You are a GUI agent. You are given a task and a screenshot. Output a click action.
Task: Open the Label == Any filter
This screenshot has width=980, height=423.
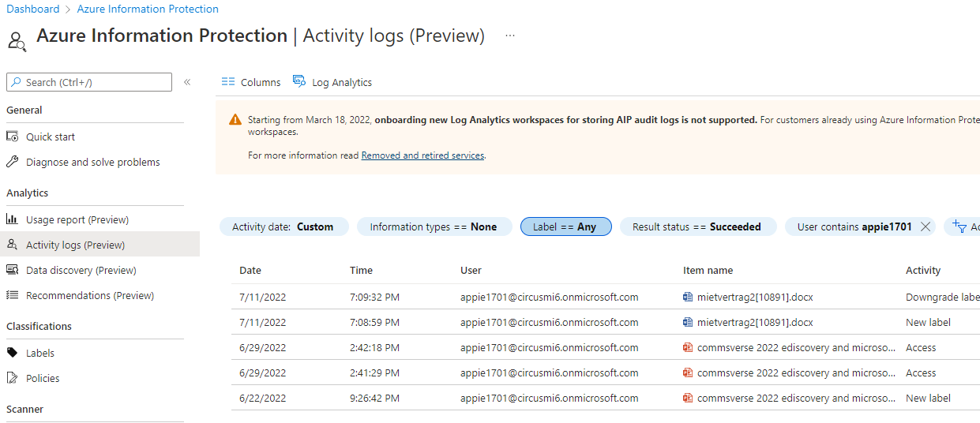(565, 226)
